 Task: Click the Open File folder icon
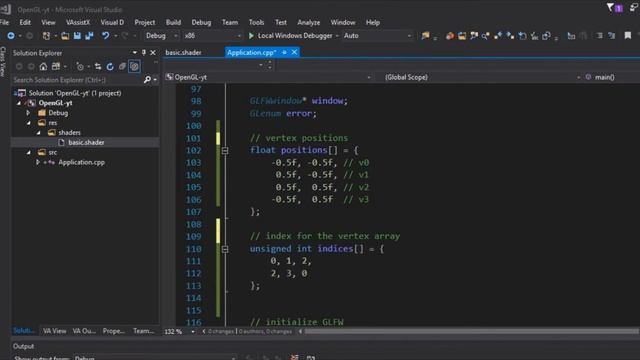[65, 36]
